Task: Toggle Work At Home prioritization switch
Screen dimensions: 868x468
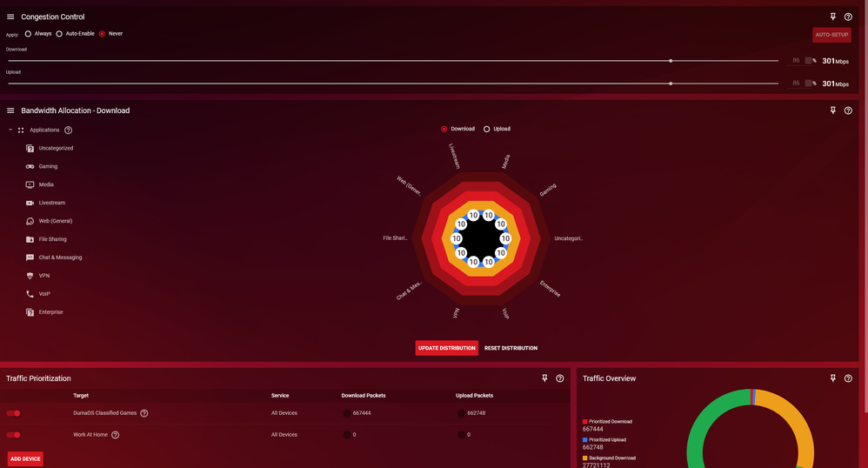Action: click(13, 435)
